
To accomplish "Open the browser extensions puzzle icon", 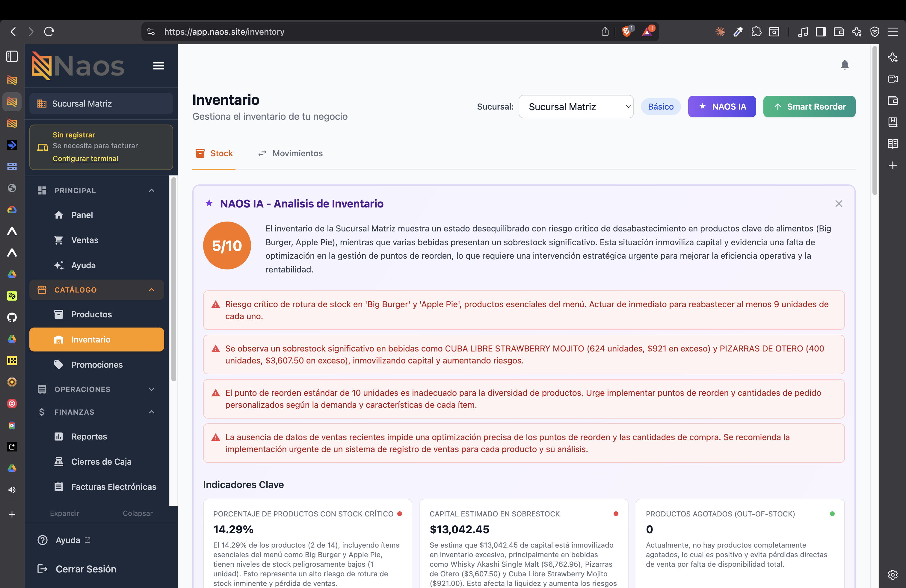I will (756, 31).
